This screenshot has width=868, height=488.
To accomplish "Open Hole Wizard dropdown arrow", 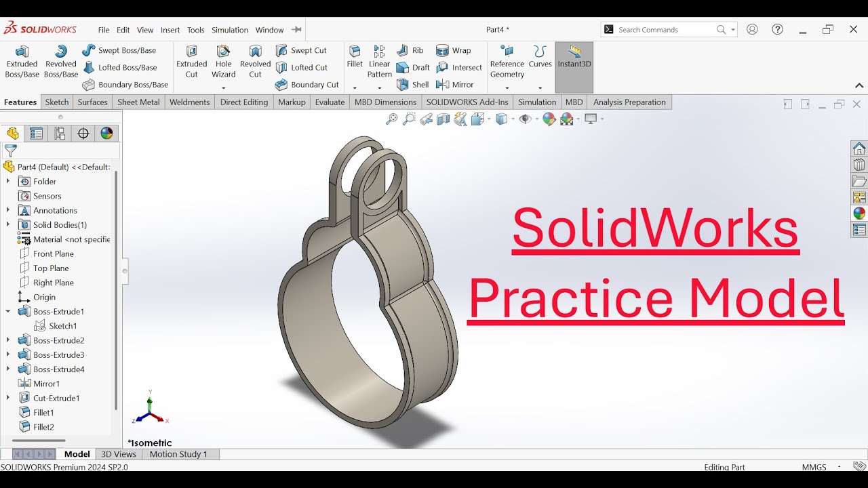I will [x=223, y=88].
